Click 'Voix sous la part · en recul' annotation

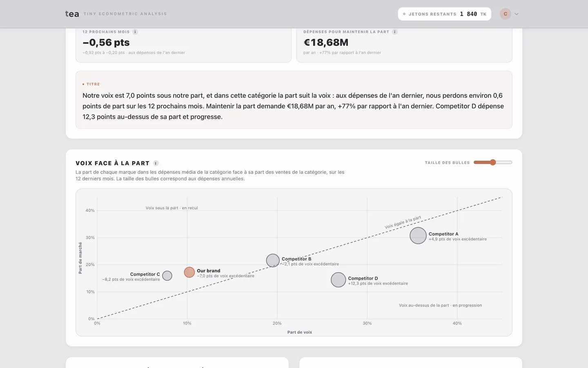pos(171,208)
